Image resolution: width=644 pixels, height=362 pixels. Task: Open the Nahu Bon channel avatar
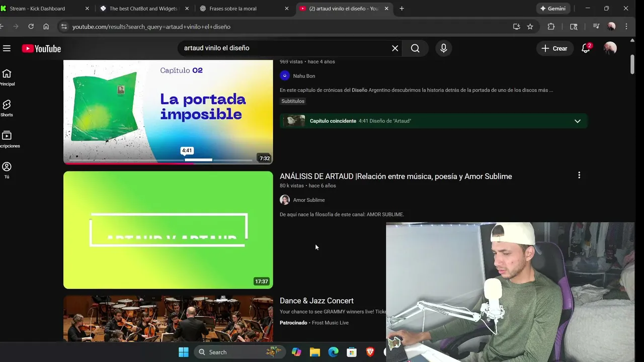(x=285, y=76)
